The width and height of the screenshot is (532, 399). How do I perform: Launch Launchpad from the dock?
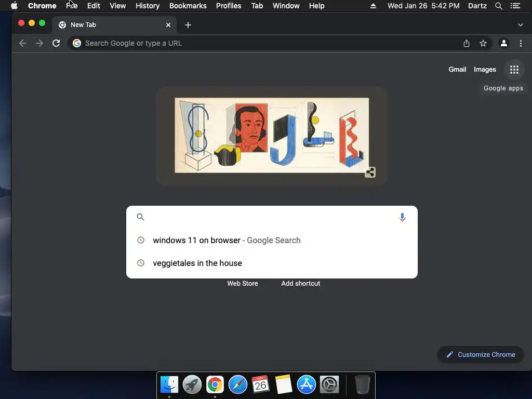[192, 384]
